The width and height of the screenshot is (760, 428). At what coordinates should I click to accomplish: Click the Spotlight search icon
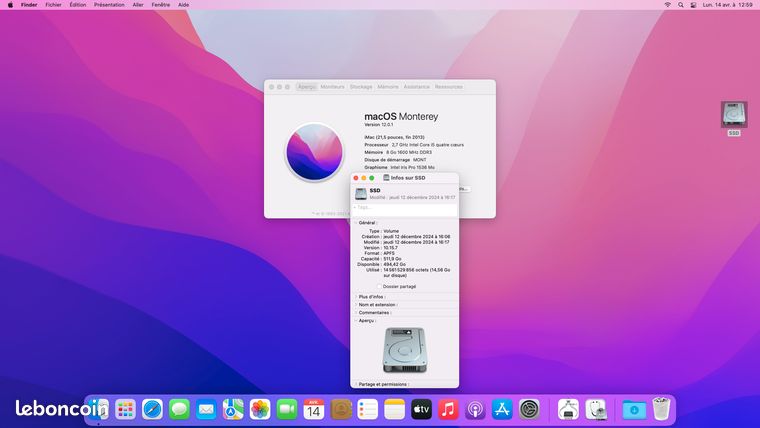point(681,5)
